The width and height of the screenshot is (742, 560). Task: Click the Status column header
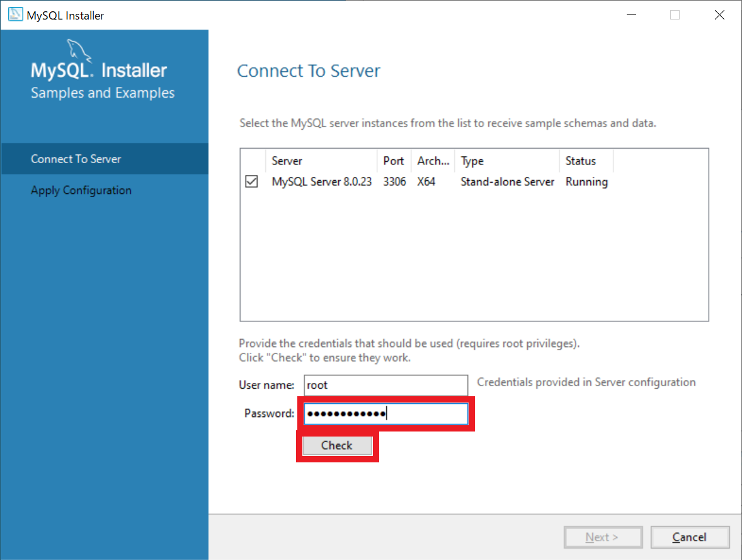click(x=586, y=161)
